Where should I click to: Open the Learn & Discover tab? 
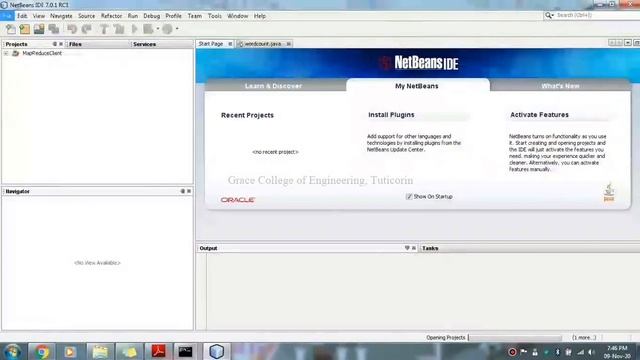[273, 86]
